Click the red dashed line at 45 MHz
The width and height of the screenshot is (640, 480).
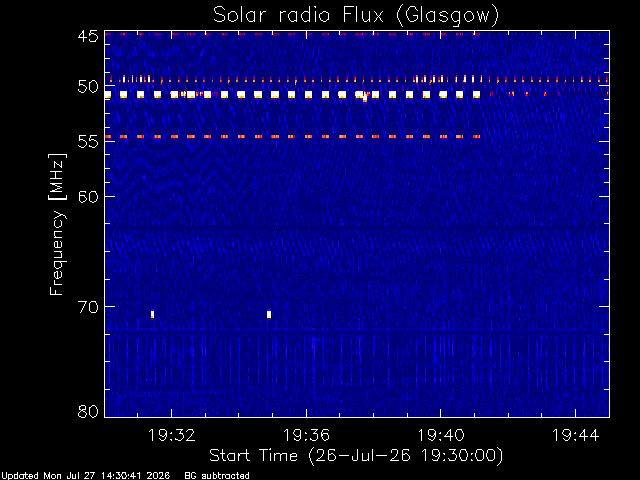tap(293, 34)
